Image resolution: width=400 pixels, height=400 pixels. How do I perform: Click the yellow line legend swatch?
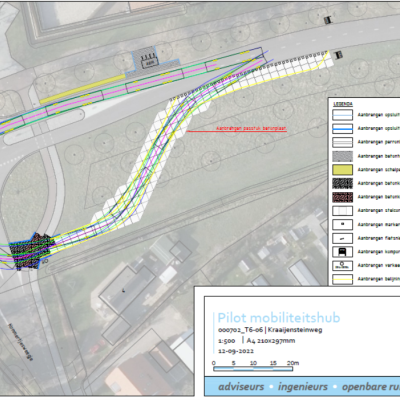pos(342,279)
